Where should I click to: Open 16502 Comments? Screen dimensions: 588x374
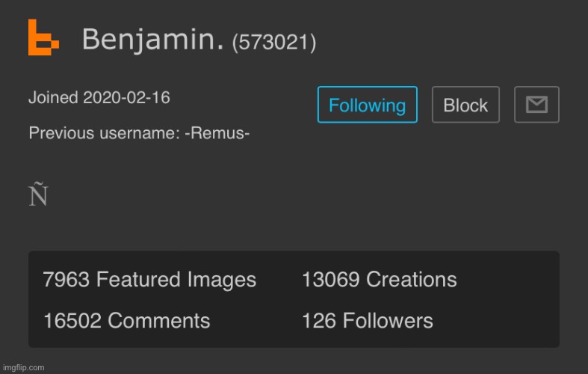pos(126,321)
